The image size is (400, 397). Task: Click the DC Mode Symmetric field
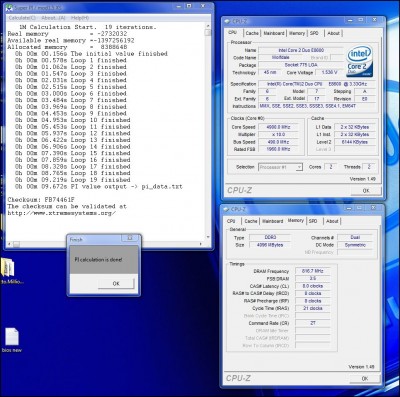(355, 245)
